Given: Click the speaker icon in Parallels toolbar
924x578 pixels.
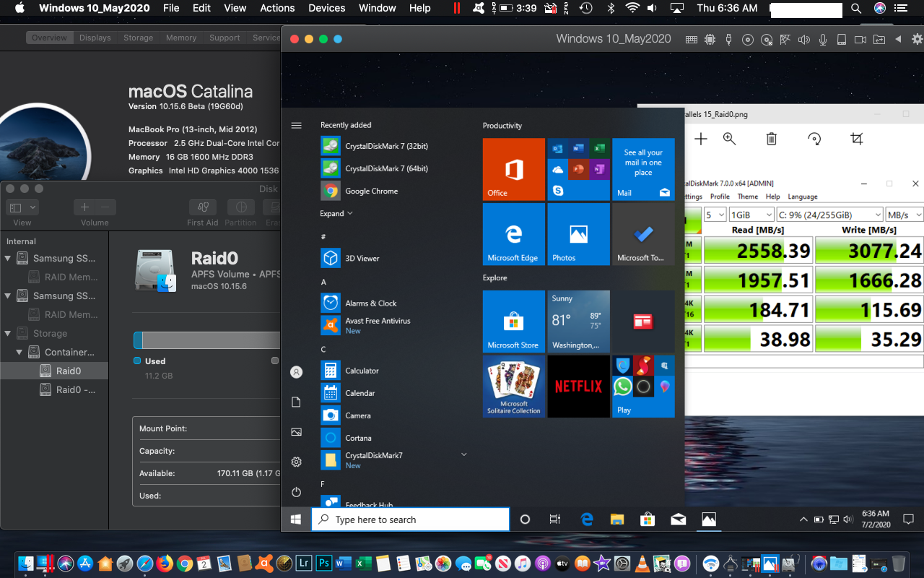Looking at the screenshot, I should click(804, 40).
